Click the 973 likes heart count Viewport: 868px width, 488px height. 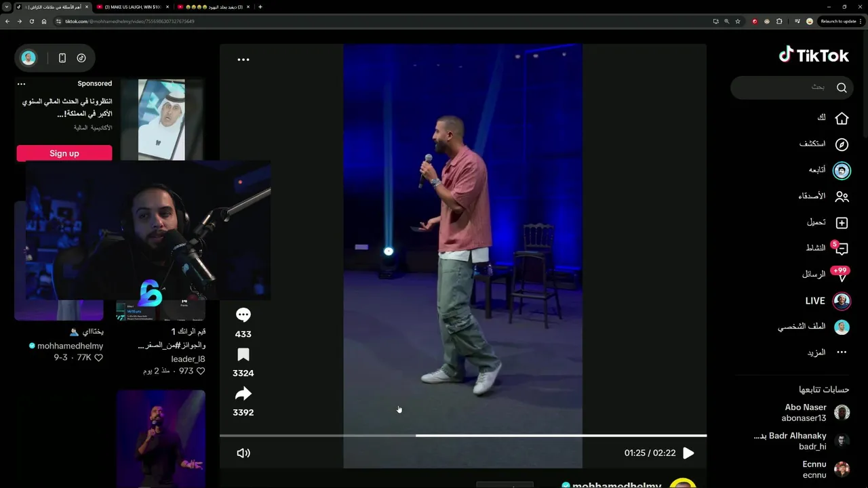click(x=192, y=371)
